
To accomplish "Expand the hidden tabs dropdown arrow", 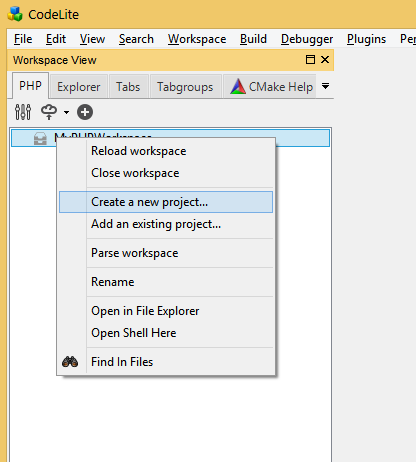I will (326, 86).
